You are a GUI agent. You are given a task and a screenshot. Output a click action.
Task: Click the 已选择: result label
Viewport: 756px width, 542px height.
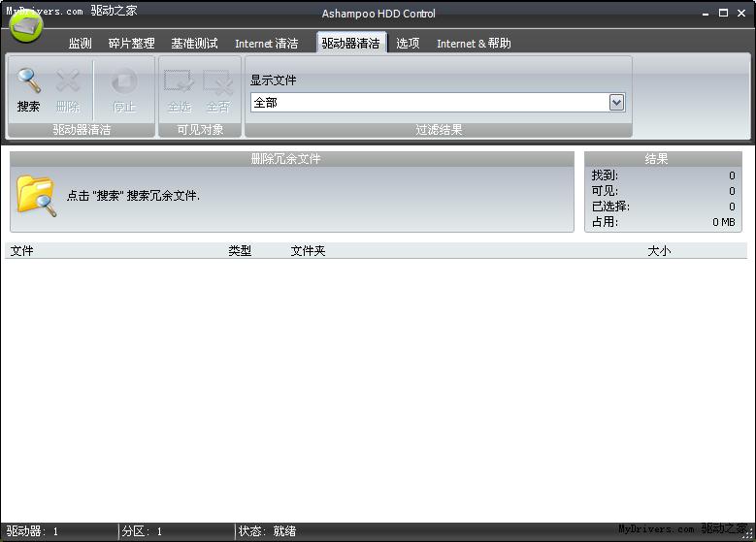(610, 207)
